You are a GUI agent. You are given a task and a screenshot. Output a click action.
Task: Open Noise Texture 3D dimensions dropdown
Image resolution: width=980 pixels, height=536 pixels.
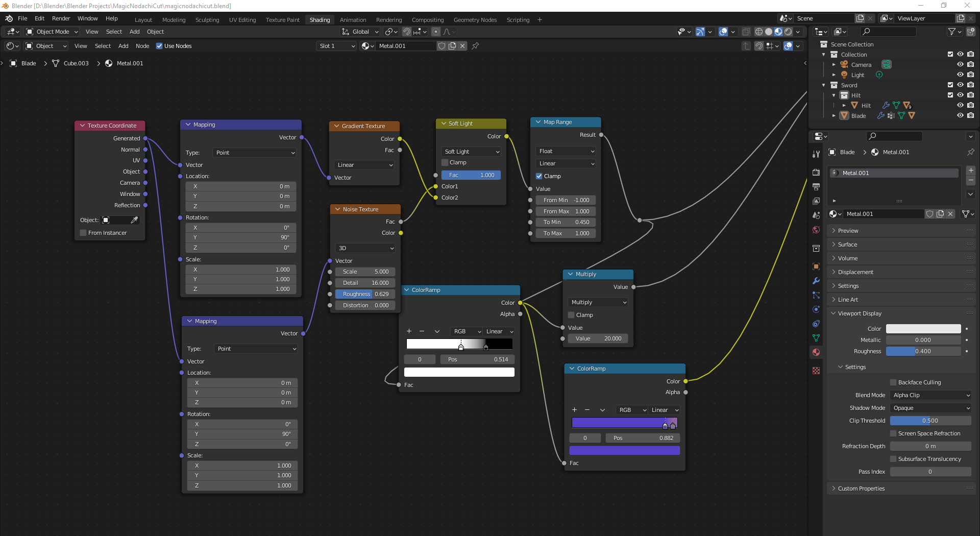click(365, 248)
